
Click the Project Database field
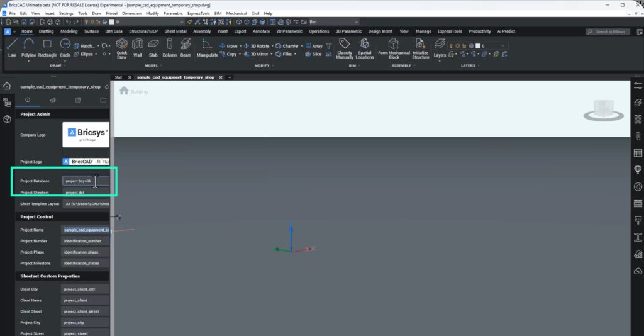click(86, 181)
